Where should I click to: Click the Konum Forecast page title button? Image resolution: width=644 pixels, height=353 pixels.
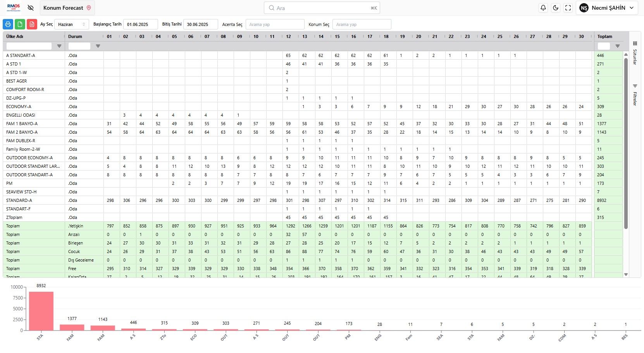[67, 8]
